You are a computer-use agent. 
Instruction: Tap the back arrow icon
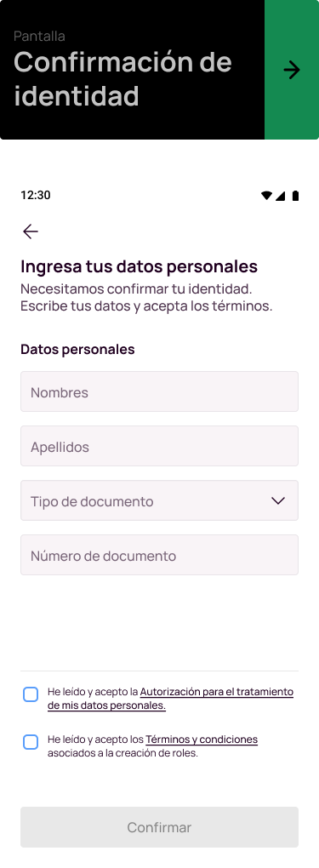tap(31, 231)
